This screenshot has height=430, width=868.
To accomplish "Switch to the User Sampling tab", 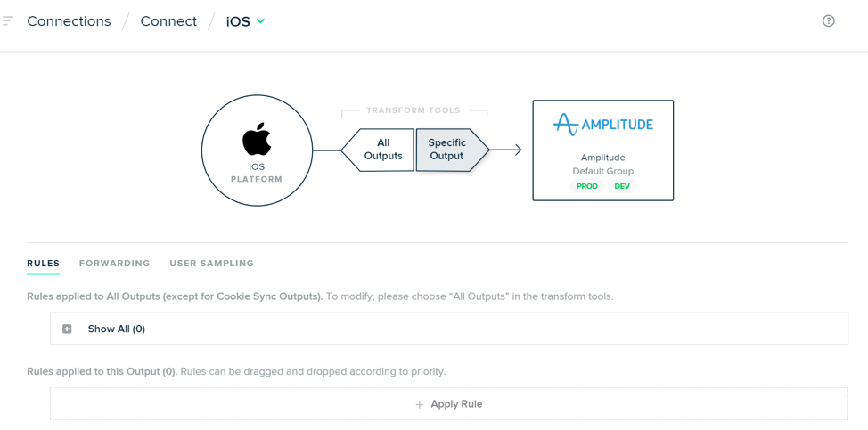I will (x=211, y=264).
